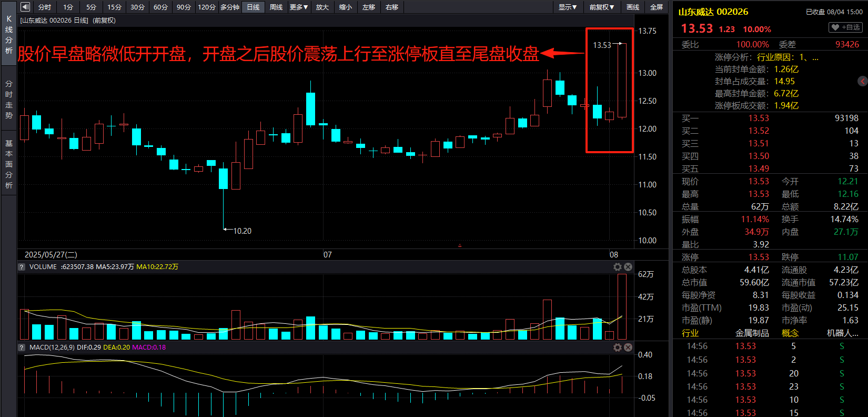Click the 买三 bid price 13.51

pyautogui.click(x=759, y=144)
